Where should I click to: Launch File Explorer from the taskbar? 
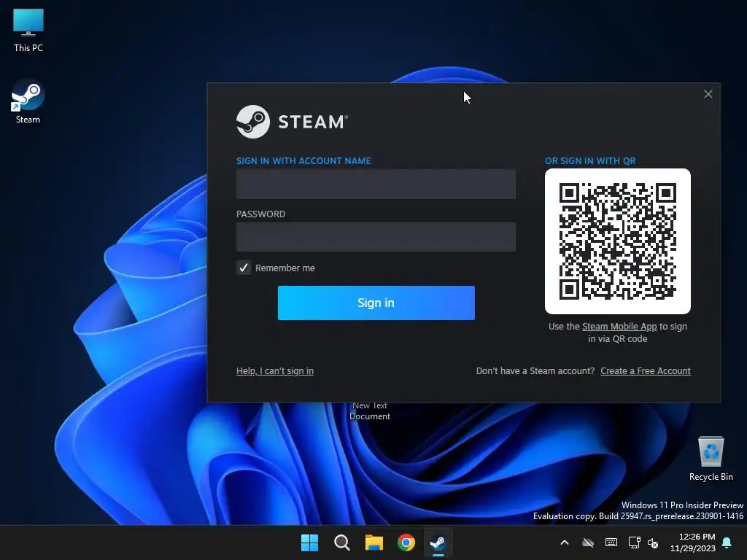(374, 542)
